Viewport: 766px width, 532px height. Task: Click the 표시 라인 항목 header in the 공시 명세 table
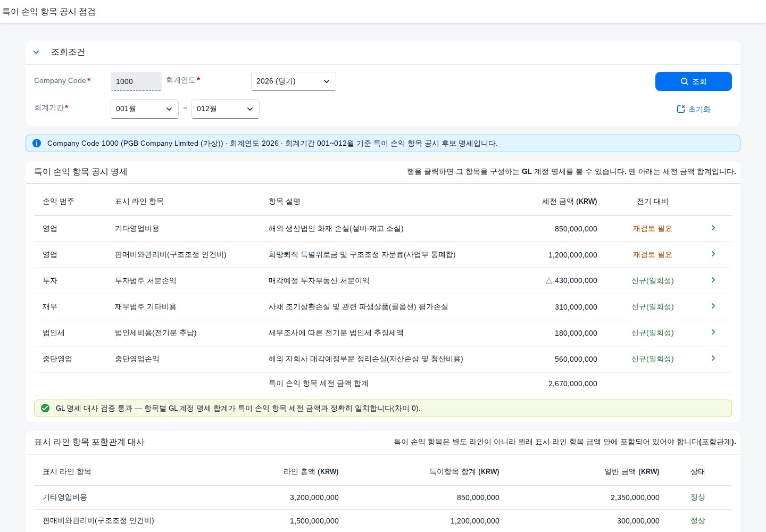[x=139, y=202]
